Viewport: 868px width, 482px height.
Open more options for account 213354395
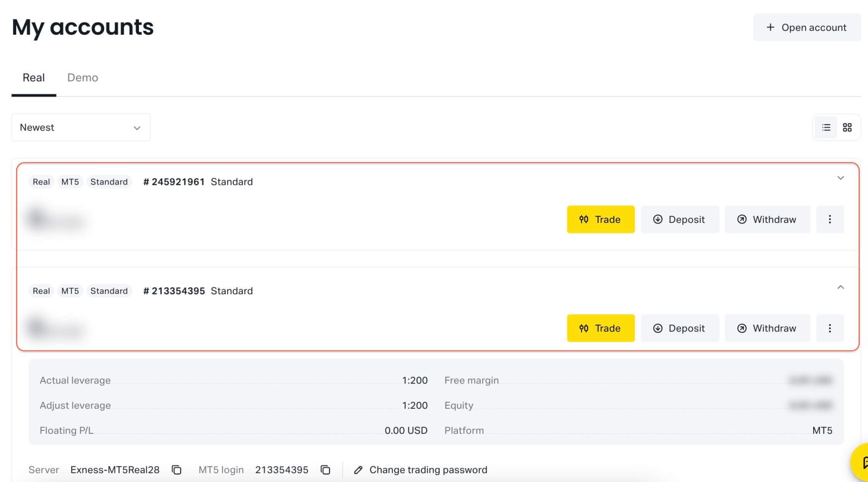829,328
